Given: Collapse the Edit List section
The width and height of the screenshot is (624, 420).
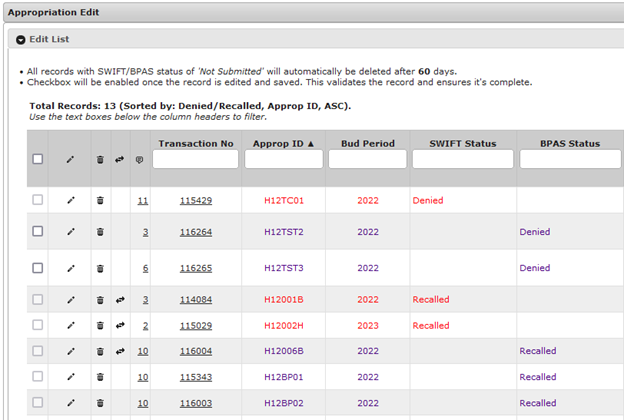Looking at the screenshot, I should (20, 39).
